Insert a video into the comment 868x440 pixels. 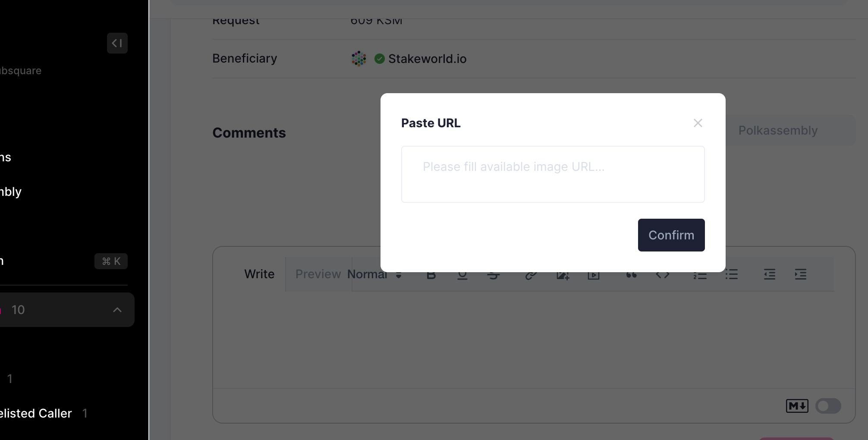point(594,274)
